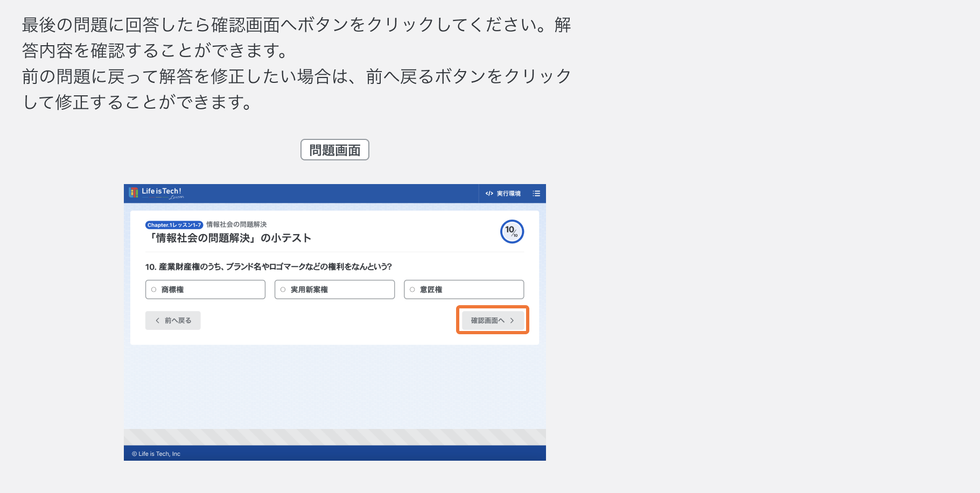Open the 実行環境 code environment button
Image resolution: width=980 pixels, height=493 pixels.
pos(503,194)
